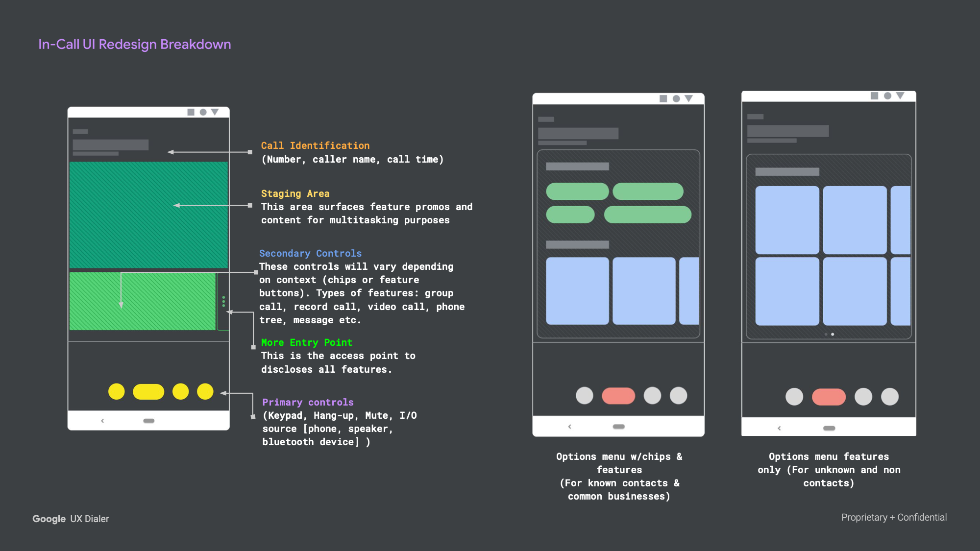Open the top-middle blue feature tile in right mockup
980x551 pixels.
(855, 220)
